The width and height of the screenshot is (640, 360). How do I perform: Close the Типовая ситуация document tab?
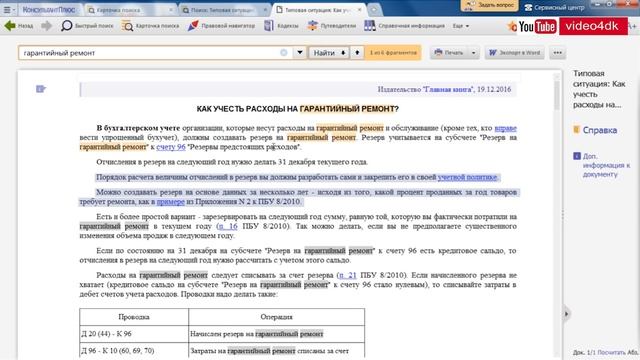(x=360, y=10)
